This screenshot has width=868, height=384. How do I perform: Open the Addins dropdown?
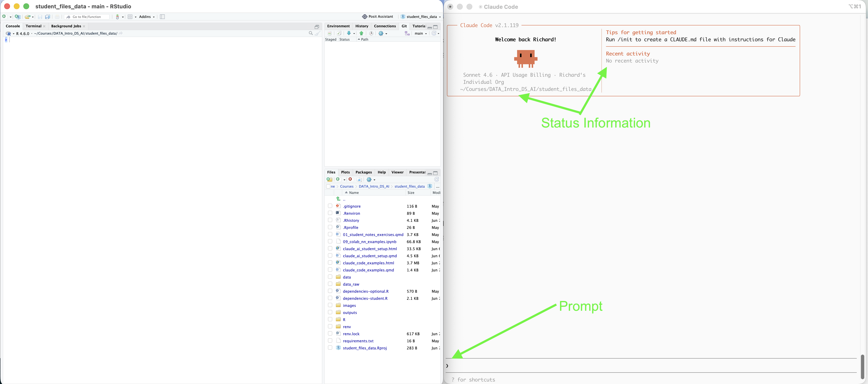tap(147, 16)
